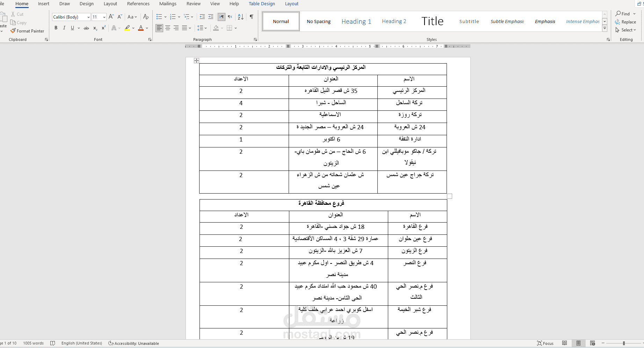Click the table move handle
The image size is (644, 348).
(x=196, y=60)
